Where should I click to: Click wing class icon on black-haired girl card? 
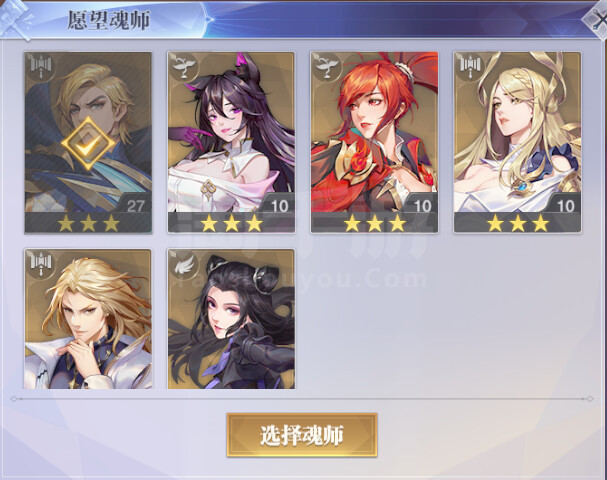click(184, 263)
